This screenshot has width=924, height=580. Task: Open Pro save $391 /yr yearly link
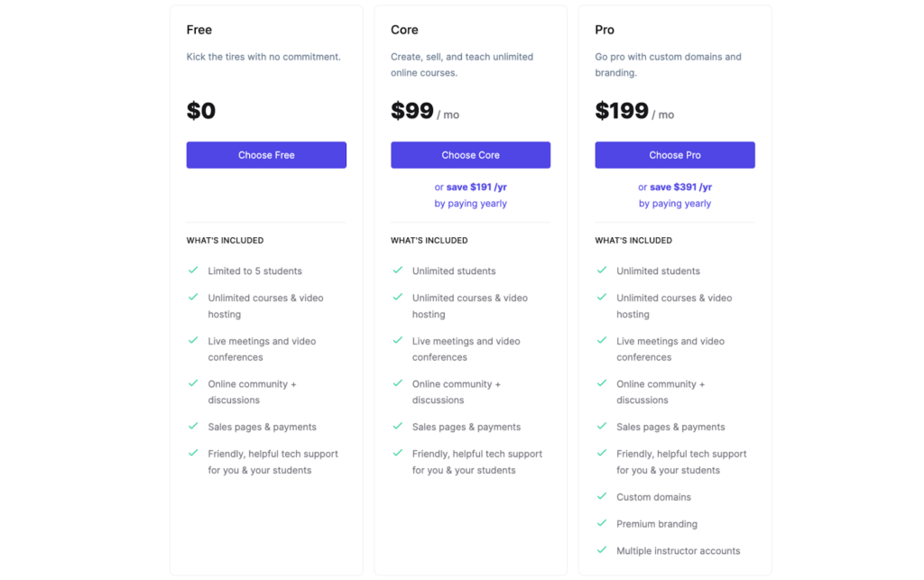pos(675,195)
